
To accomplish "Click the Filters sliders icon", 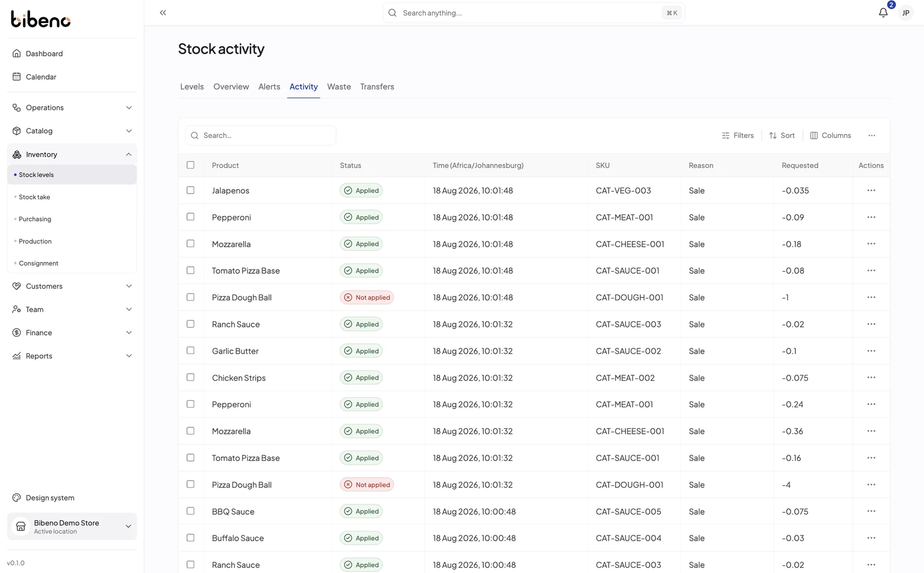I will tap(725, 135).
